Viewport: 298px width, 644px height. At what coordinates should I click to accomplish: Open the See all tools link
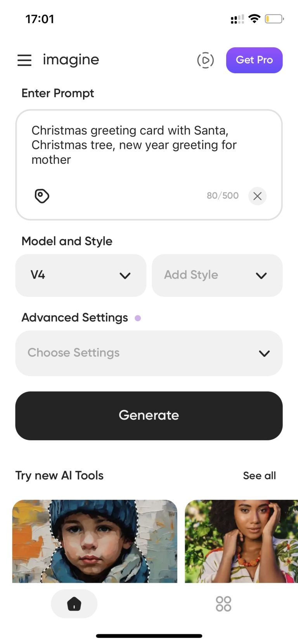click(259, 475)
